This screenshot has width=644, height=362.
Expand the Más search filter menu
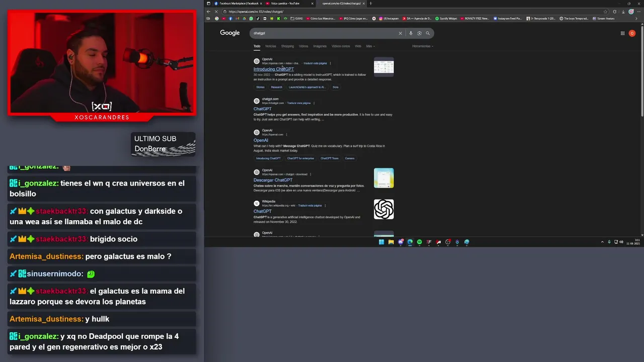(x=370, y=46)
